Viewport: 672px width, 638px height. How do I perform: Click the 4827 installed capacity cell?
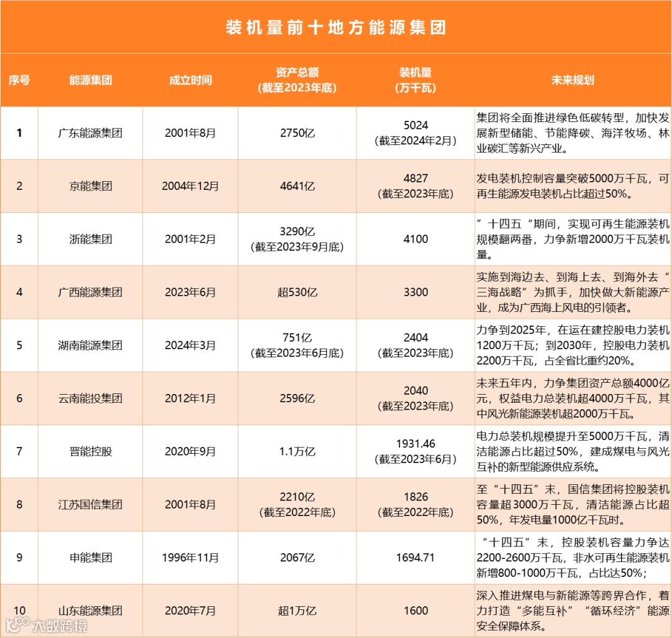tap(415, 186)
